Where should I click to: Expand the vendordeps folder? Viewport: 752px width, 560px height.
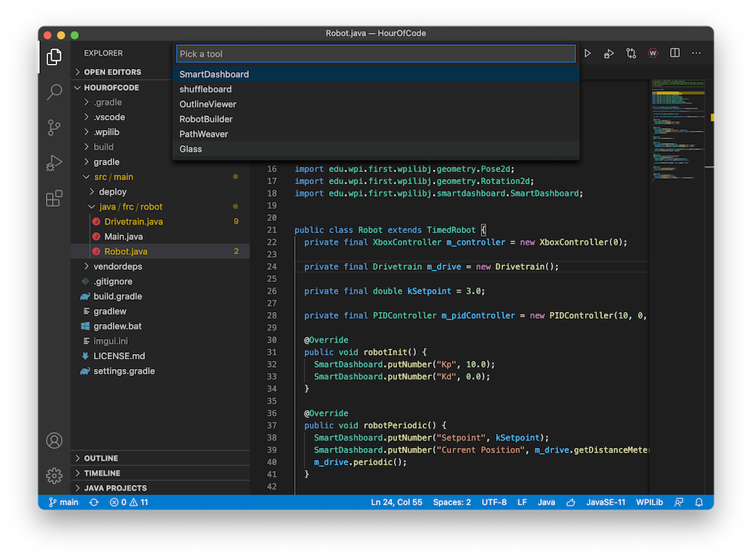[115, 266]
